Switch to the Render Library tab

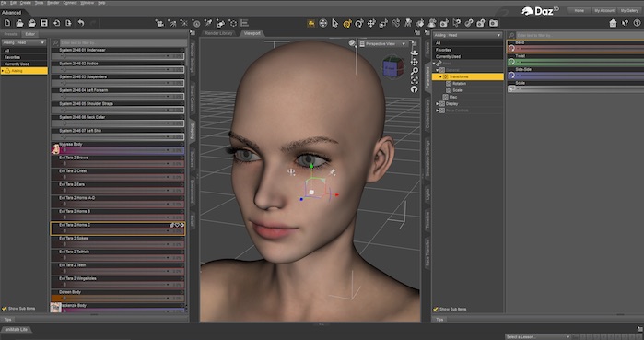(x=218, y=33)
